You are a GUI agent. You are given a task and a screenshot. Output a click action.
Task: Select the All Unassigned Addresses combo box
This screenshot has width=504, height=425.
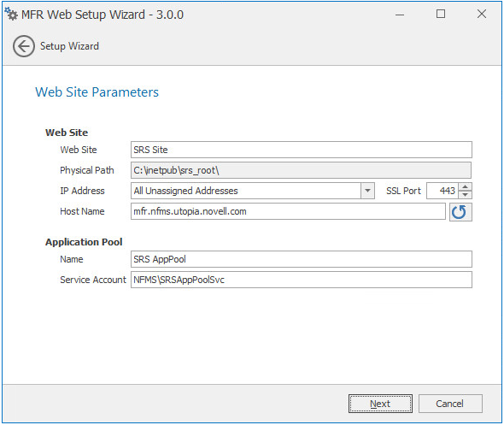[x=252, y=191]
